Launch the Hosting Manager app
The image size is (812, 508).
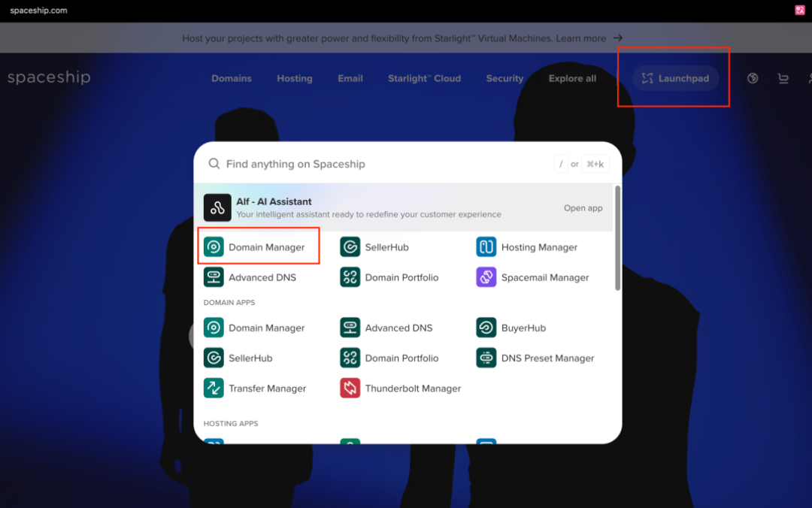pos(526,247)
